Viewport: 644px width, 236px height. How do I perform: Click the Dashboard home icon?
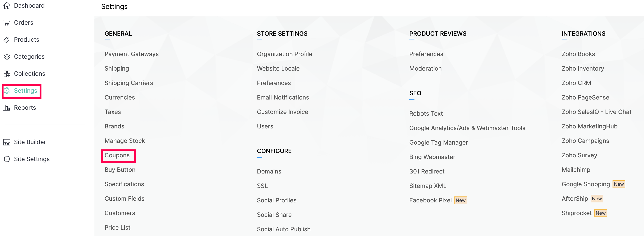(x=7, y=6)
